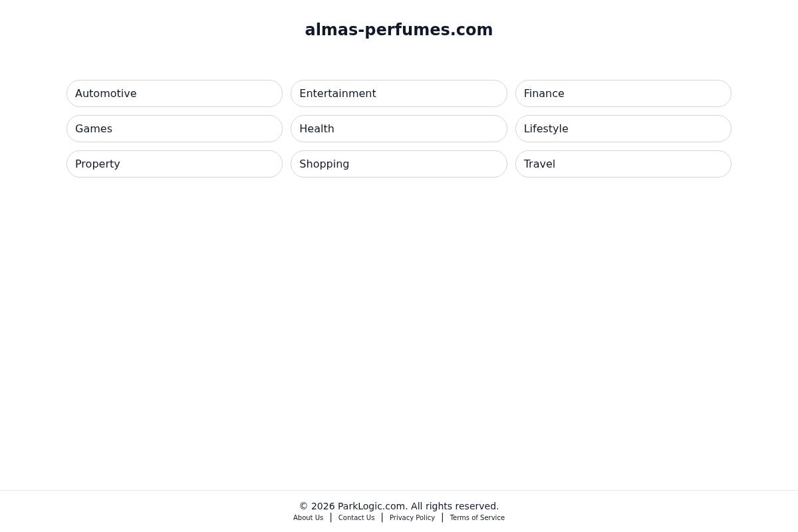Open the Shopping category
This screenshot has width=798, height=532.
(x=399, y=164)
